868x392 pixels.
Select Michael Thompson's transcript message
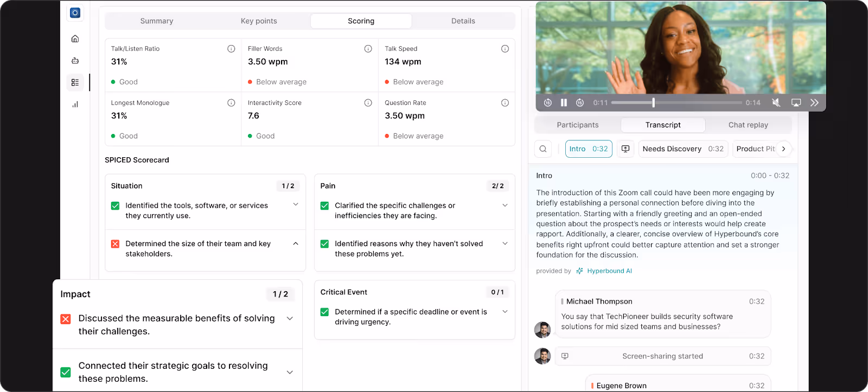click(x=663, y=314)
